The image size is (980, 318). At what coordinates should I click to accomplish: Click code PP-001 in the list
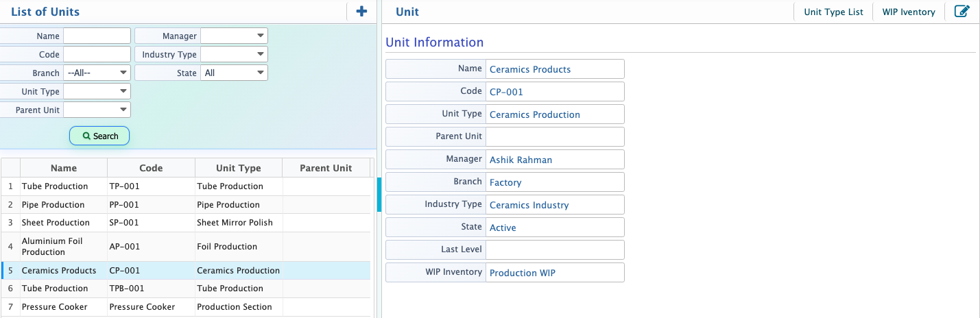[124, 205]
